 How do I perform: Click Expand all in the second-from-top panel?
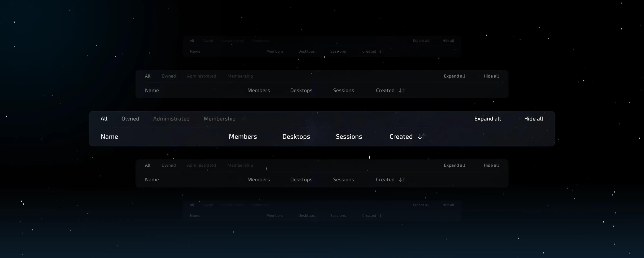(x=454, y=76)
